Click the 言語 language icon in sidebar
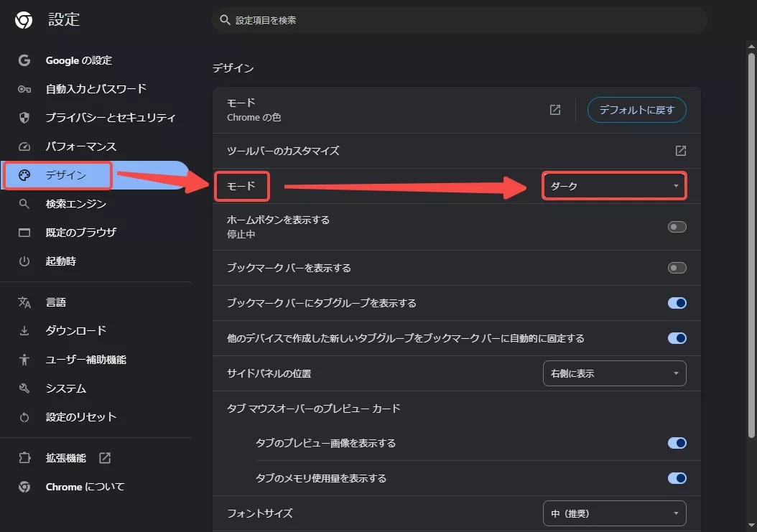Viewport: 757px width, 532px height. coord(24,302)
